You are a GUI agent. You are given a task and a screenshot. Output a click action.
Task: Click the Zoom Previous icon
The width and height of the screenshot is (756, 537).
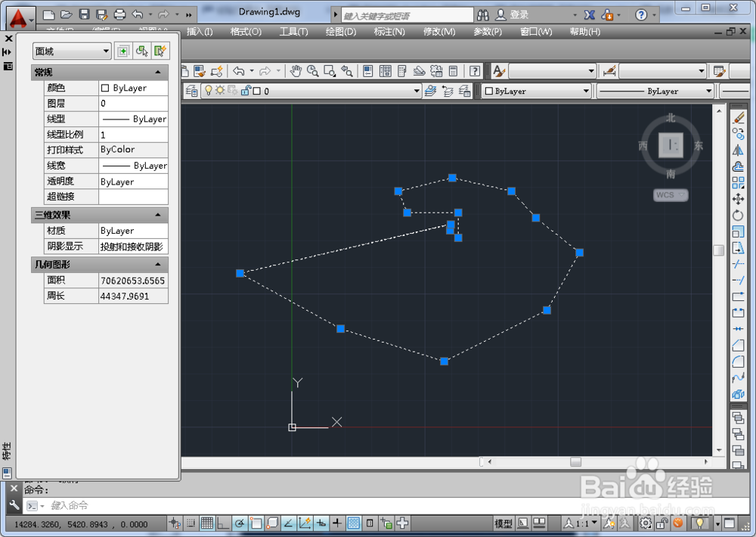347,71
